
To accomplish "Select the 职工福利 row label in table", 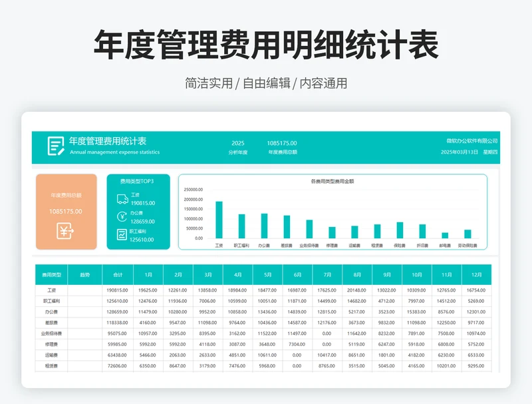I will click(x=52, y=301).
